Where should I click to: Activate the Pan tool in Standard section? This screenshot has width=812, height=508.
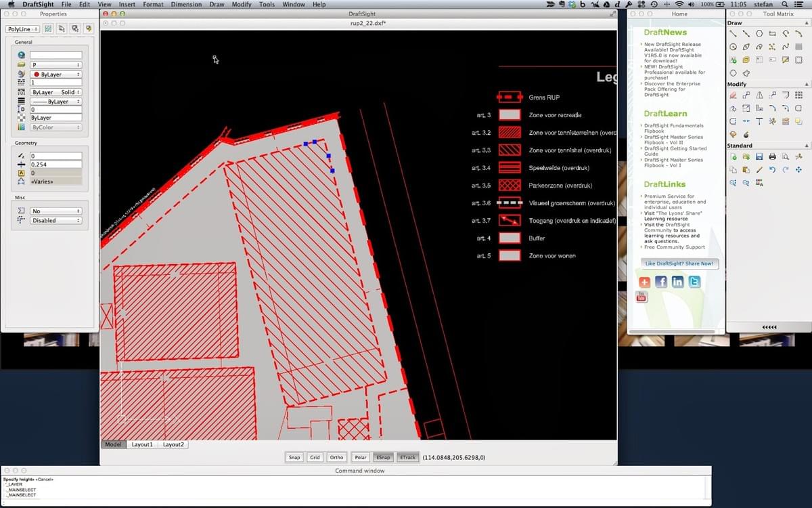[x=798, y=169]
